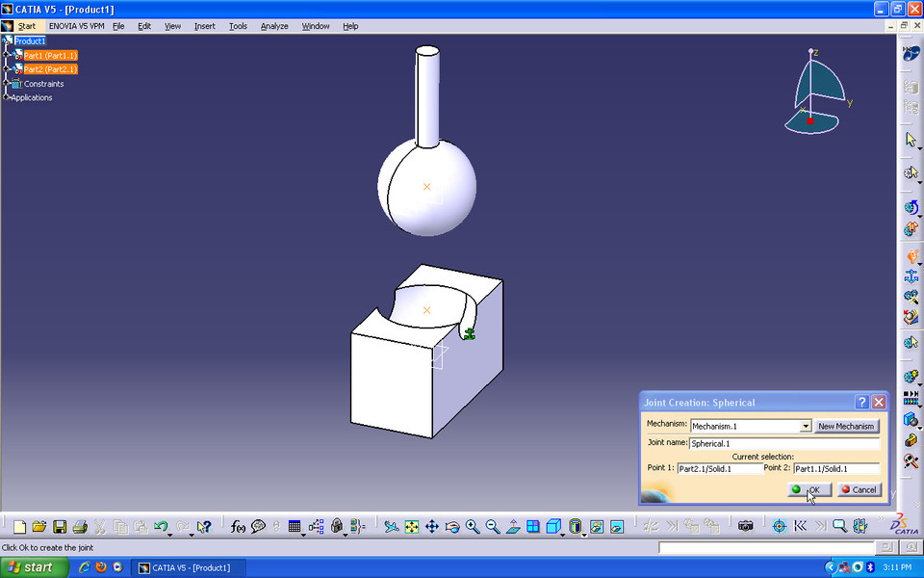Open the Formula f(x) editor icon

(238, 526)
